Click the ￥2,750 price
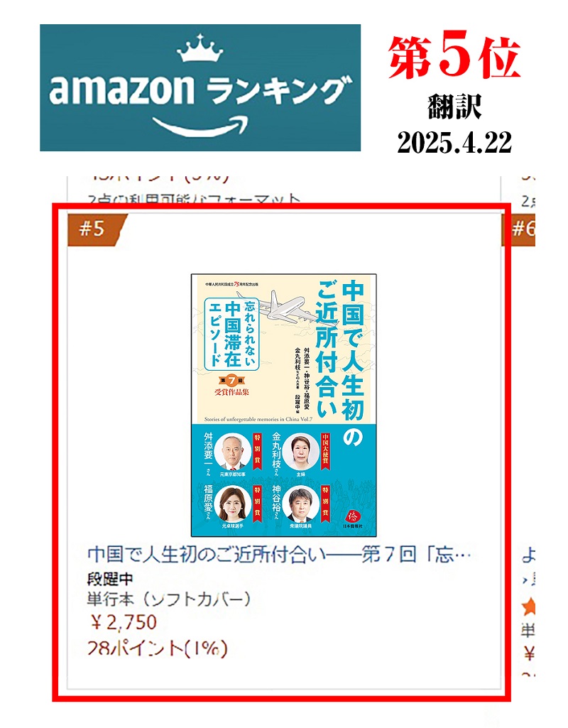The width and height of the screenshot is (568, 728). tap(124, 623)
